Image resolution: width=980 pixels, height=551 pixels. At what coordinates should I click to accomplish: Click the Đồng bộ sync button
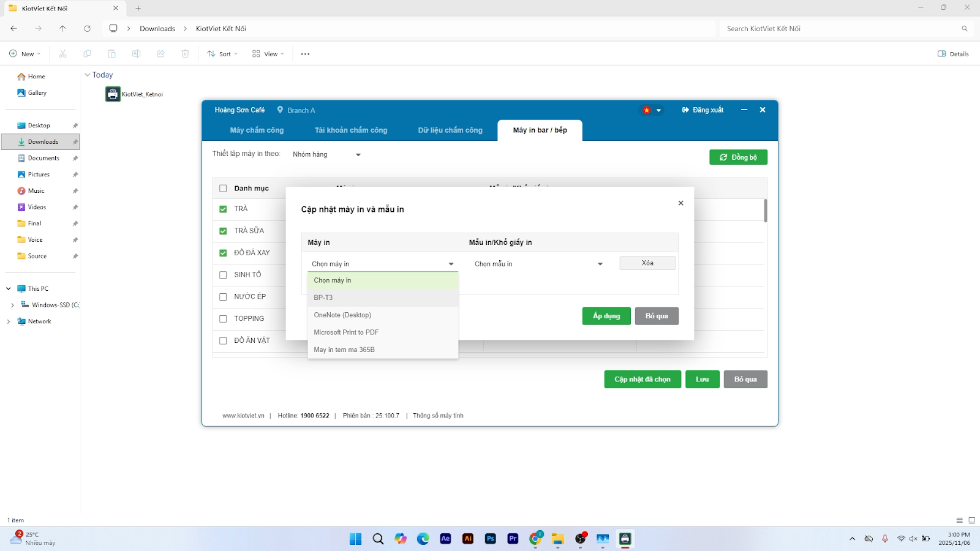pyautogui.click(x=738, y=157)
